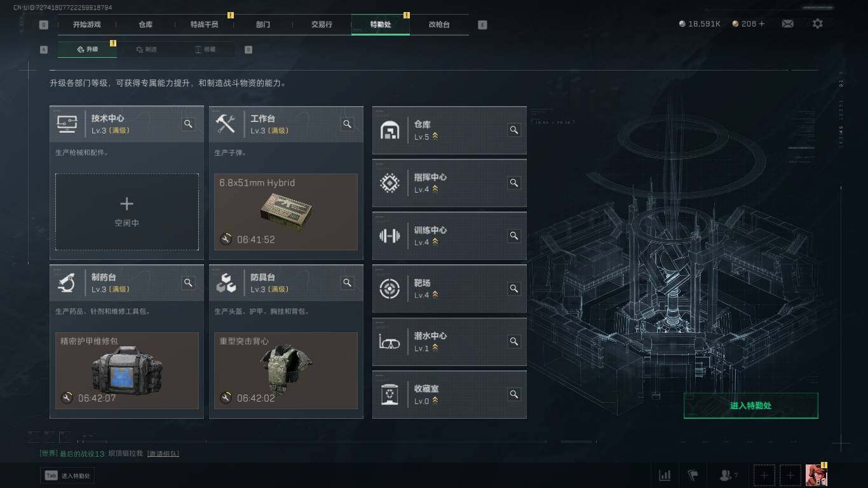
Task: Open the settings gear icon
Action: coord(818,24)
